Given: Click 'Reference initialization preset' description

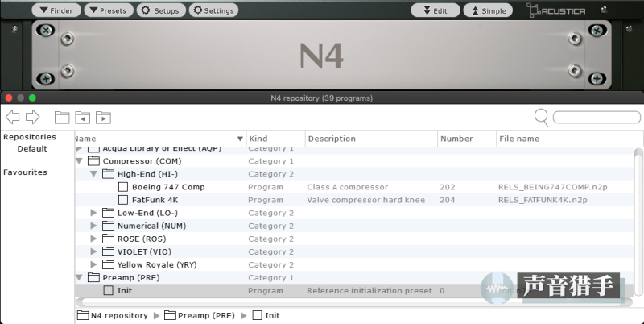Looking at the screenshot, I should [x=369, y=291].
